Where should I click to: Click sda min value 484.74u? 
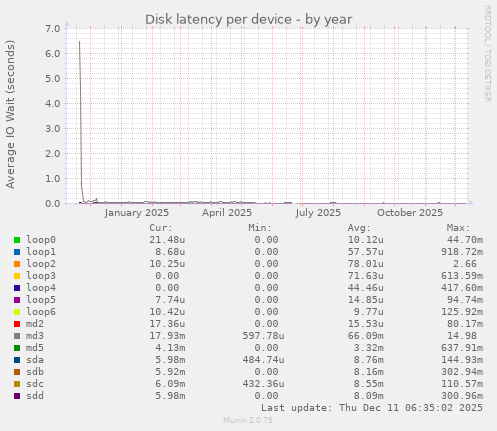[264, 360]
